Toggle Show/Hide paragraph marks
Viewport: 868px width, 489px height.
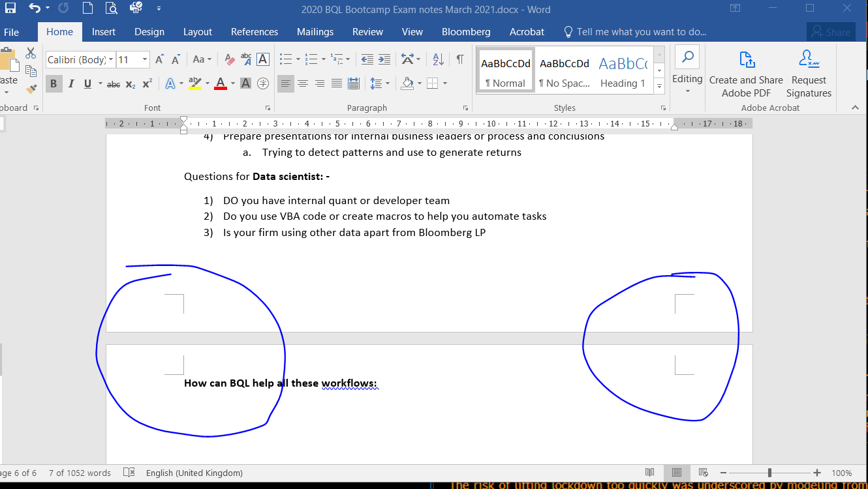pyautogui.click(x=460, y=59)
